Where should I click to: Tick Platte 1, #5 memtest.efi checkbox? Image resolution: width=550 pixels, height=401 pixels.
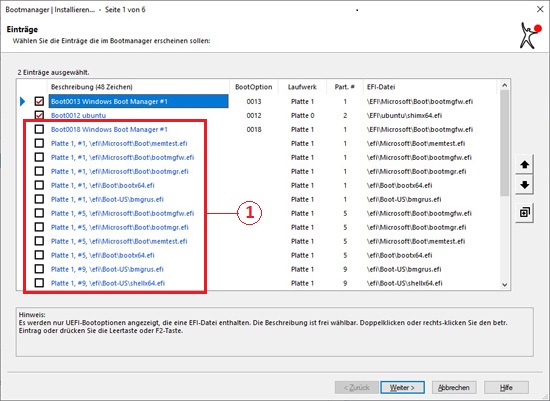click(x=39, y=241)
